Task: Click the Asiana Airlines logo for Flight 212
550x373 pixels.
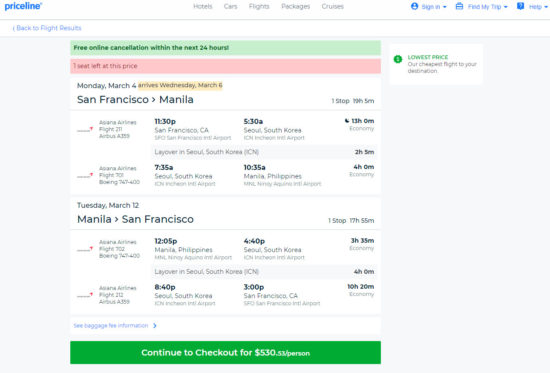Action: 85,295
